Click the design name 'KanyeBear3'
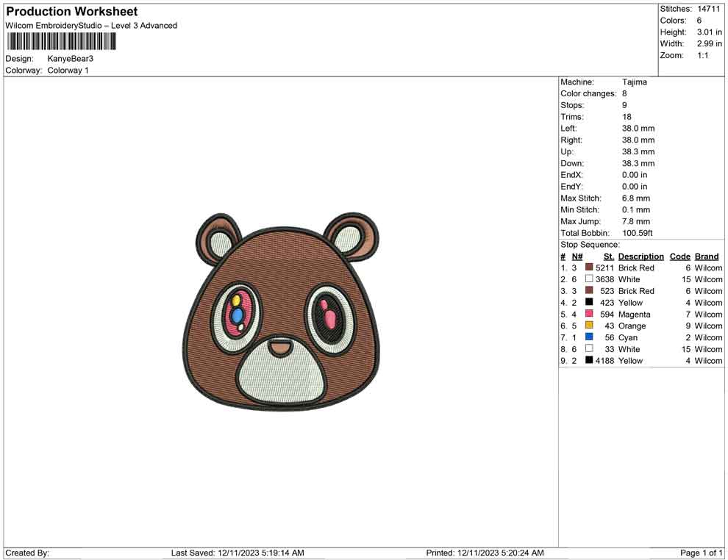 [70, 59]
